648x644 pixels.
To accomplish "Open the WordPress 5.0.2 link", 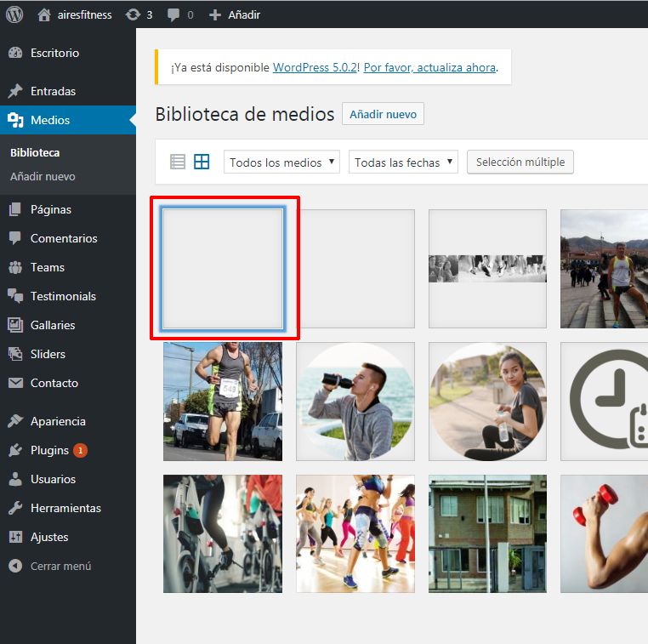I will click(315, 67).
